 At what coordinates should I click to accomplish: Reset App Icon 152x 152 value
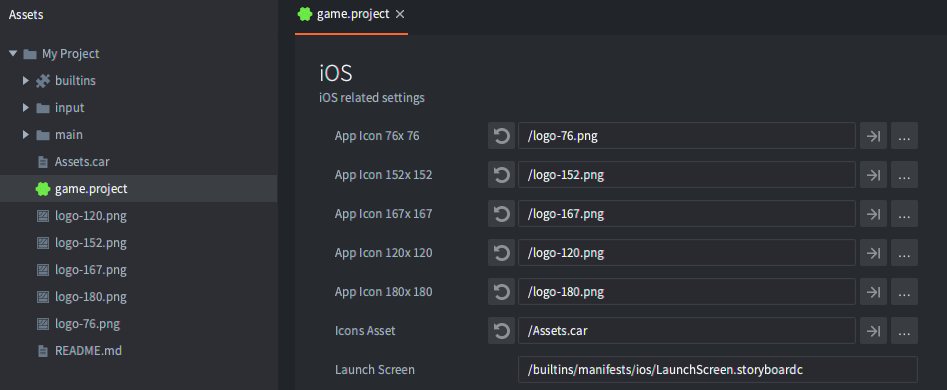pyautogui.click(x=501, y=175)
